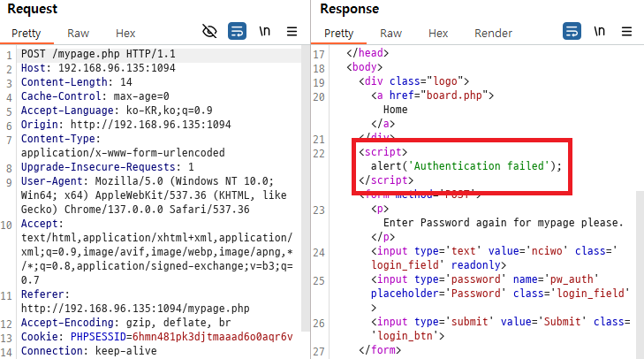Click the Accept-Language header line
644x359 pixels.
point(117,111)
